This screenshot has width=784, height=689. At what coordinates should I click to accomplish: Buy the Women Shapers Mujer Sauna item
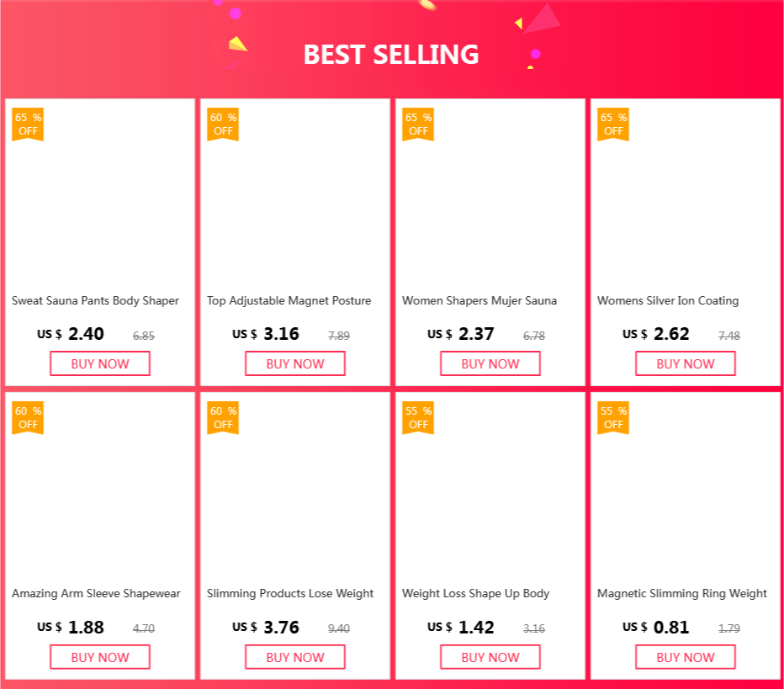(490, 363)
